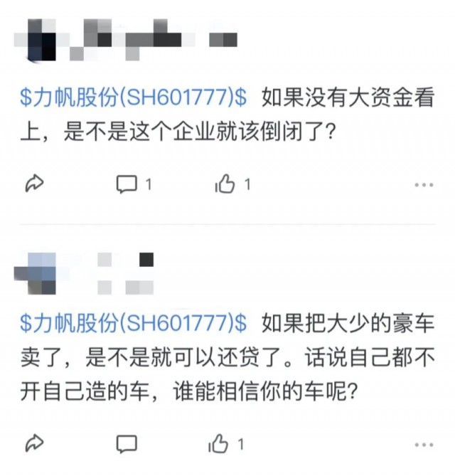Comment on the second post about 豪车
Image resolution: width=455 pixels, height=476 pixels.
[x=127, y=445]
